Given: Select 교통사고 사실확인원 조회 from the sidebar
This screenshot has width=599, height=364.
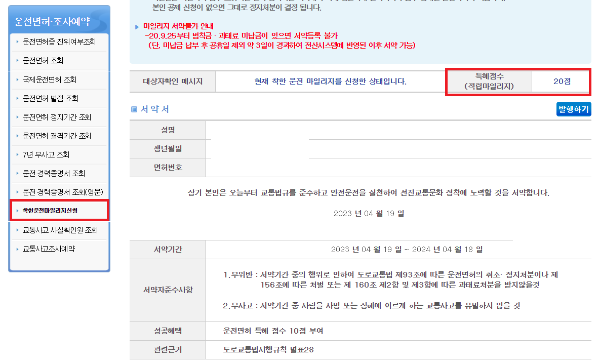Looking at the screenshot, I should [x=61, y=230].
